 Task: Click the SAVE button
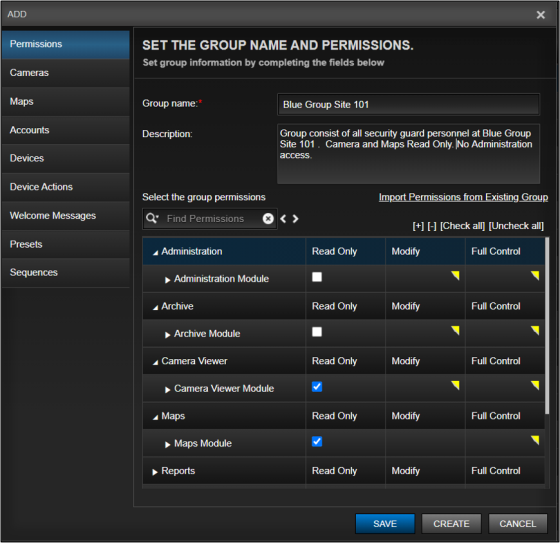(385, 524)
